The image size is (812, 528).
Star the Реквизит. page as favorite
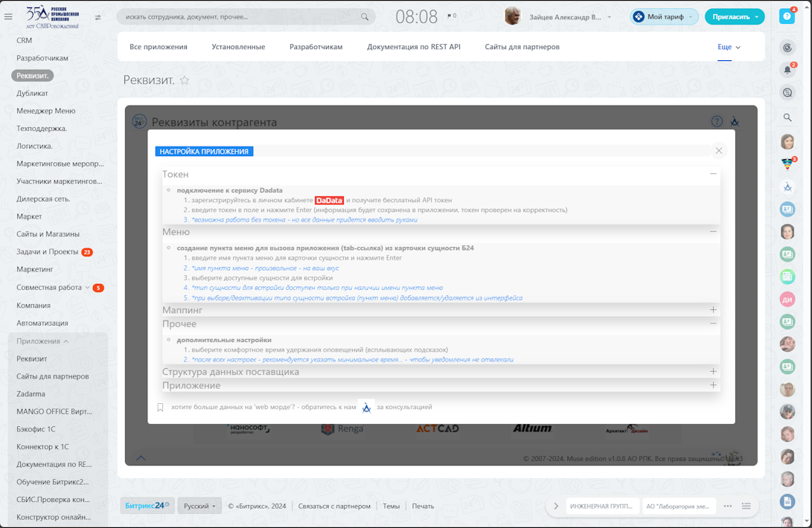pos(185,80)
